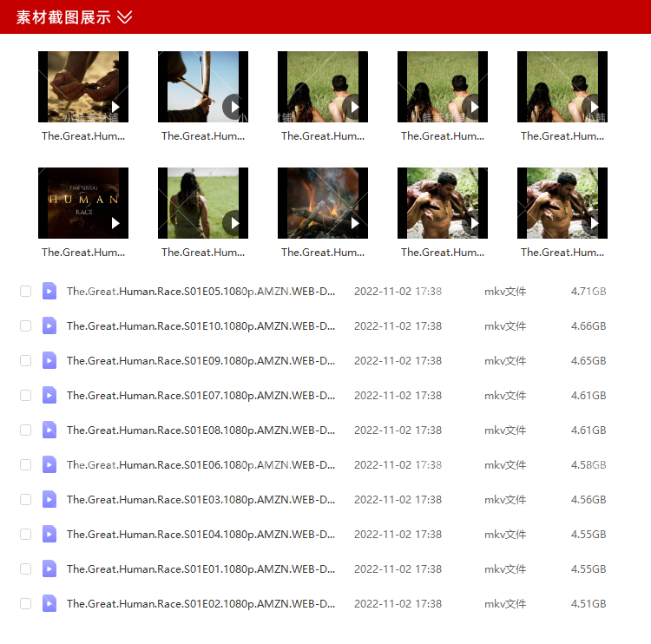Click the mkv file icon beside S01E10

point(49,326)
